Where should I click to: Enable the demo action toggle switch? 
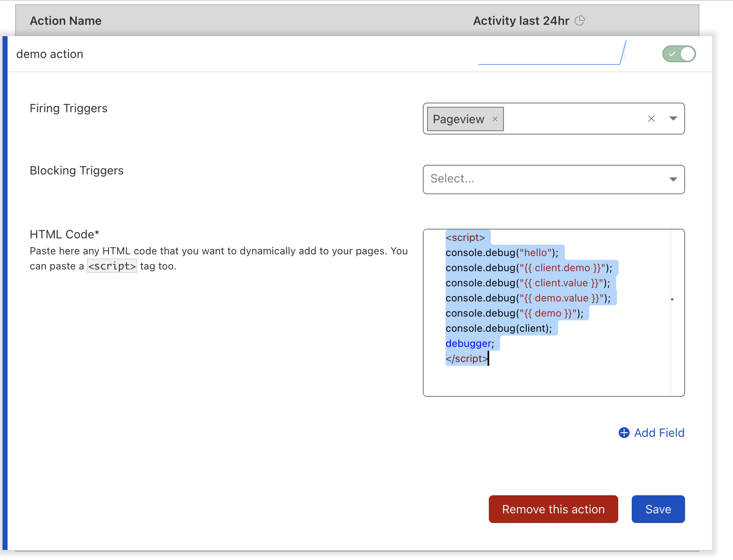(x=679, y=54)
